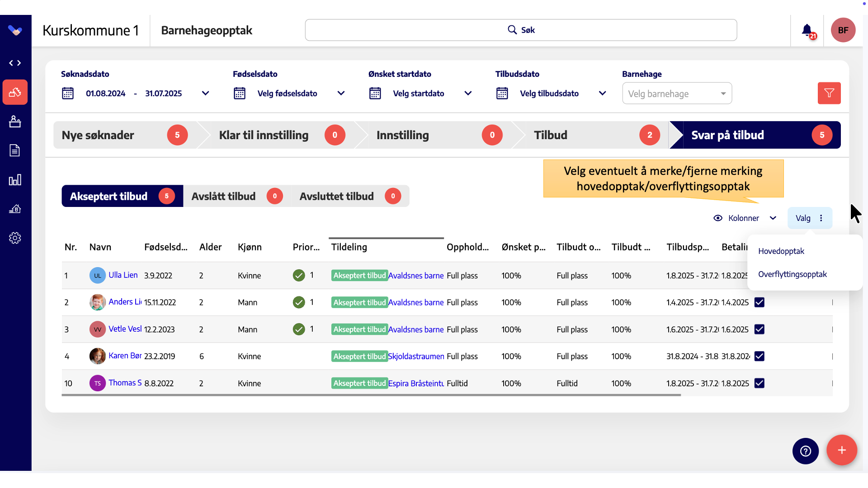Toggle checkbox in Vetle Vesl's row
The height and width of the screenshot is (488, 868).
click(759, 329)
